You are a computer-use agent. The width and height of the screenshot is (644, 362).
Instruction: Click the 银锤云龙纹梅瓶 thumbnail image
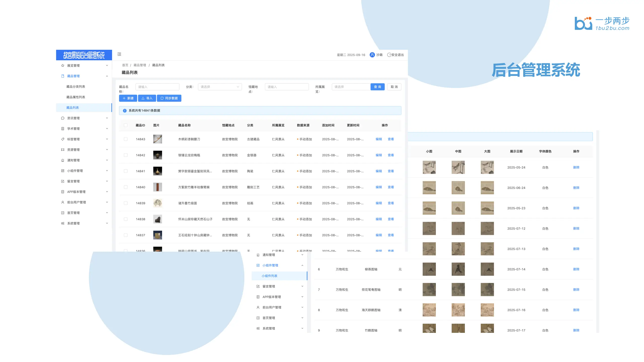click(158, 155)
